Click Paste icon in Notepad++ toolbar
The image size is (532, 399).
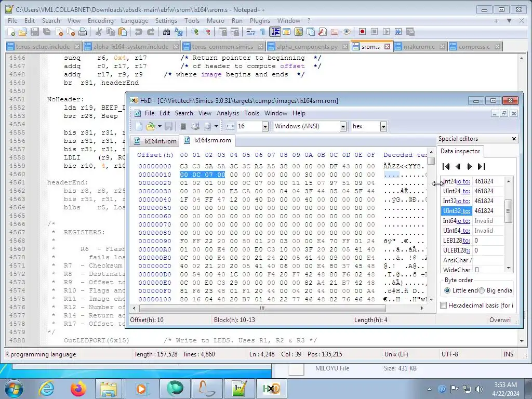click(123, 32)
